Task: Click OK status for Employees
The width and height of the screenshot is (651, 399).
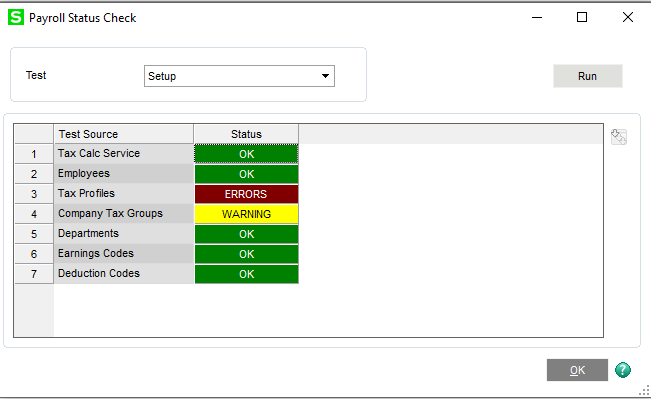Action: (247, 174)
